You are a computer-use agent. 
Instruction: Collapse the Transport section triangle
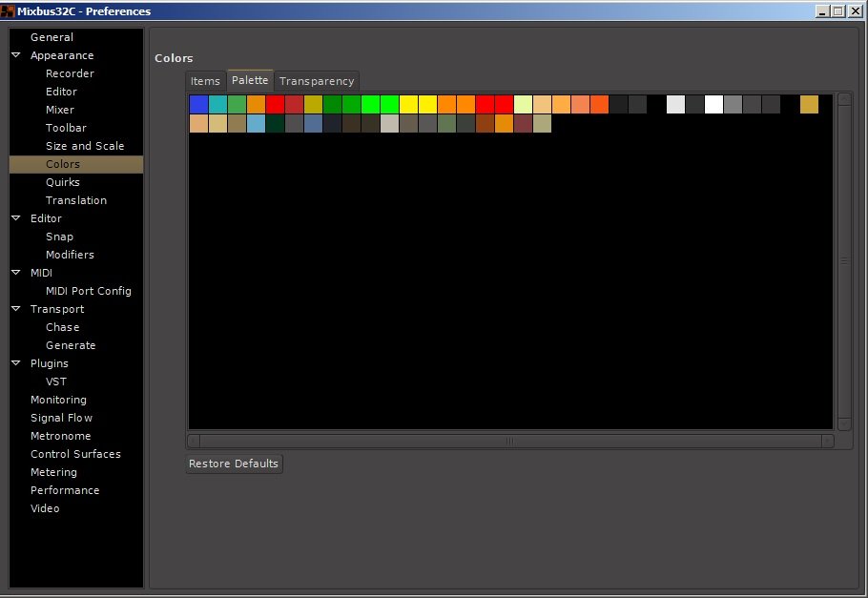click(16, 308)
